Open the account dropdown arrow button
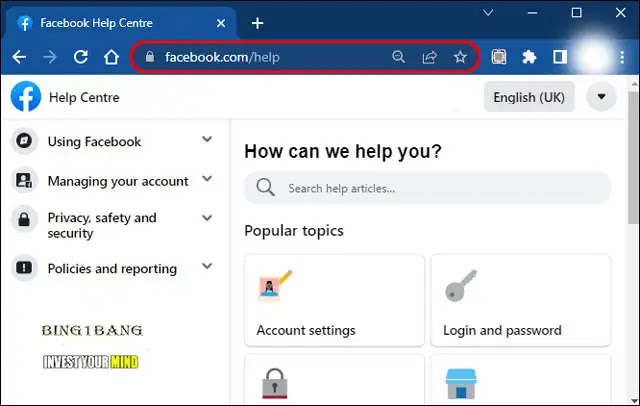The width and height of the screenshot is (640, 406). (x=601, y=97)
